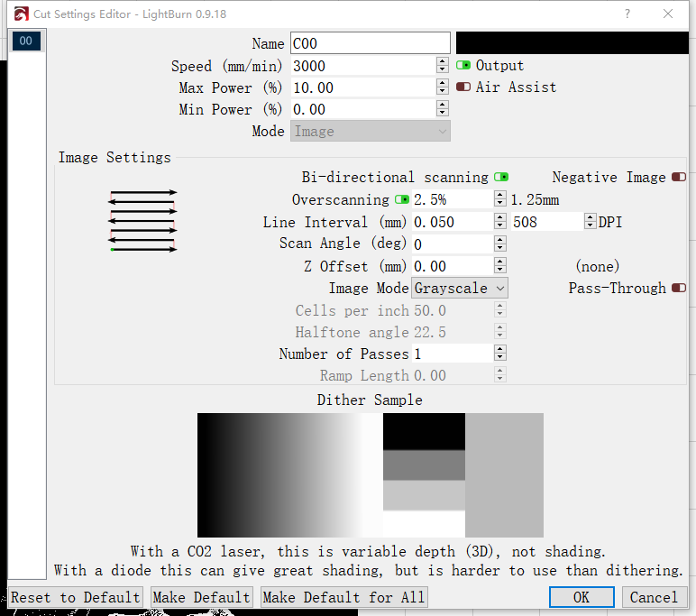This screenshot has width=696, height=616.
Task: Open Image Mode dropdown showing Grayscale
Action: pos(460,289)
